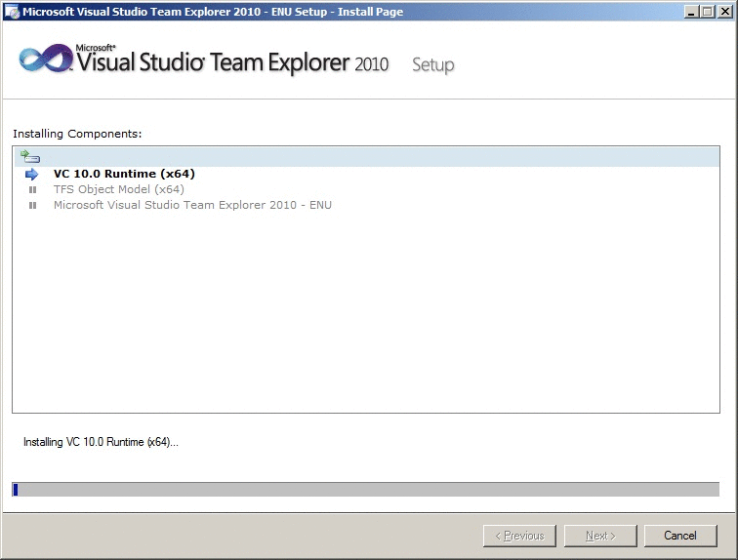Screen dimensions: 738x560
Task: Minimize the setup window
Action: click(x=690, y=12)
